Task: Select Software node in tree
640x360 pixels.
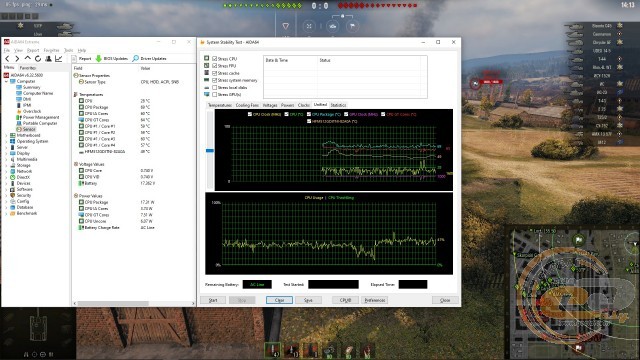Action: click(24, 189)
